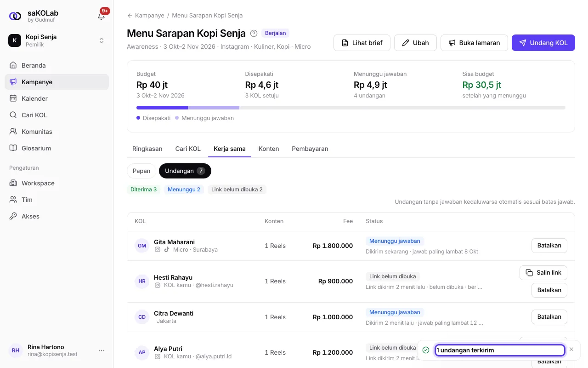Viewport: 588px width, 368px height.
Task: Filter by Link belum dibuka 2 chip
Action: [237, 190]
